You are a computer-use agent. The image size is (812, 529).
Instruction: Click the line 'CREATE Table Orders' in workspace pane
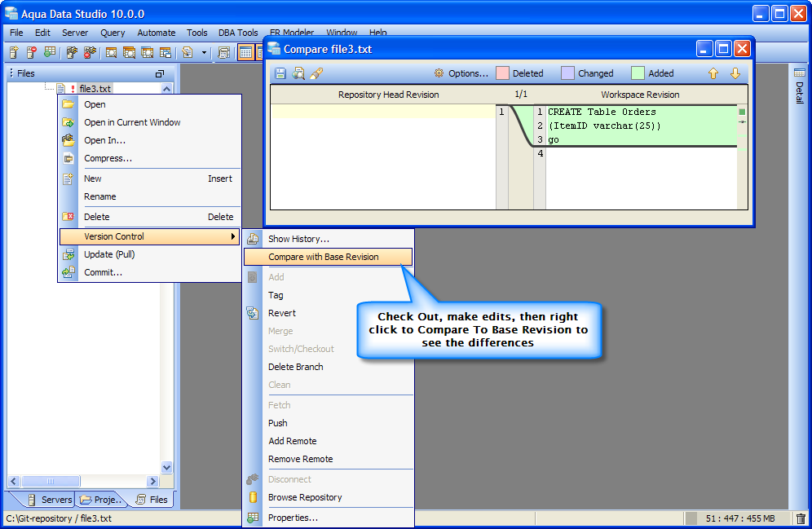(602, 112)
